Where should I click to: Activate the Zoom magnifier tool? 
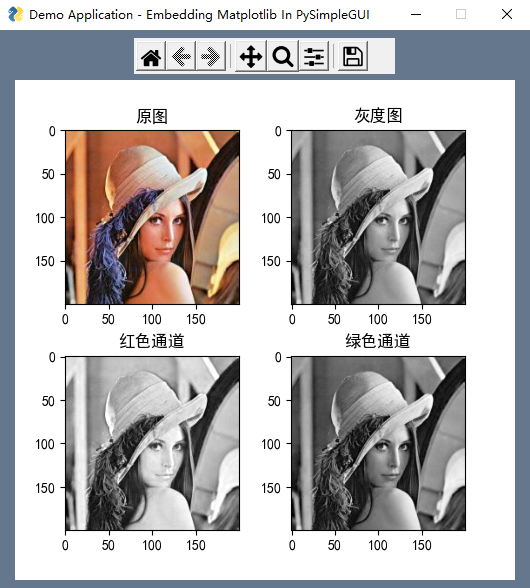tap(282, 56)
